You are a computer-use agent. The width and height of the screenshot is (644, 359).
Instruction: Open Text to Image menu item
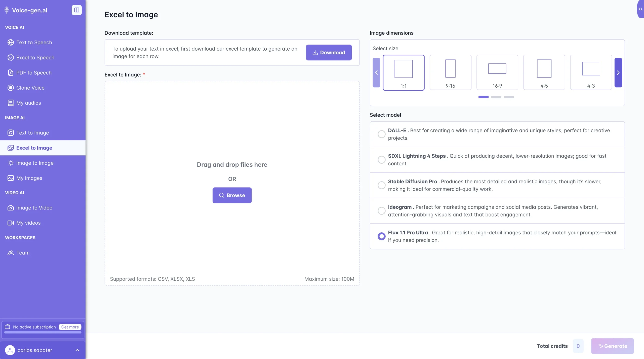[x=32, y=133]
